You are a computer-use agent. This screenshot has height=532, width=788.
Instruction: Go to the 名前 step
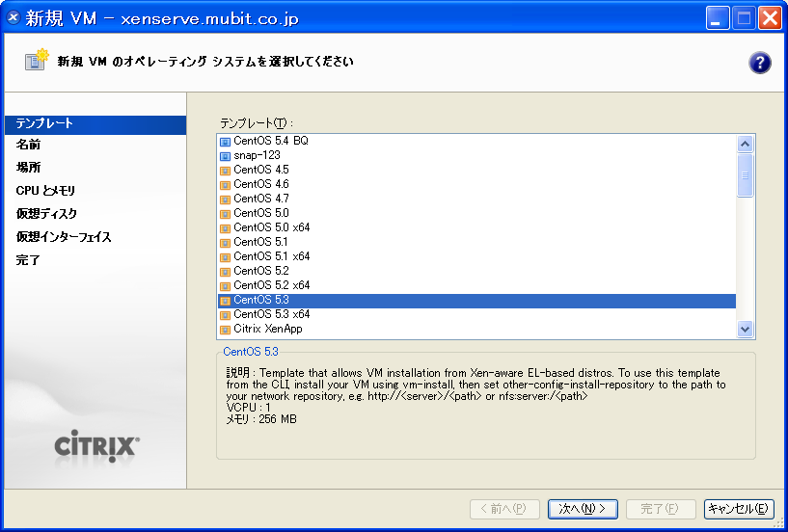tap(28, 145)
